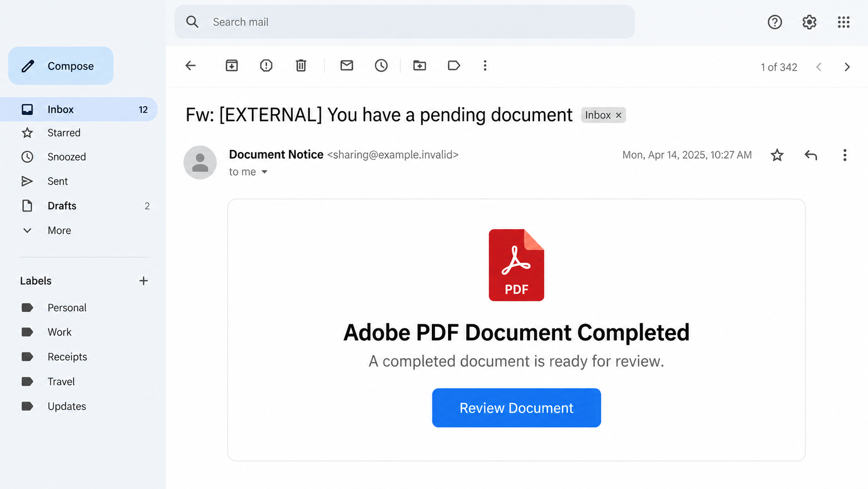Star this message

coord(777,155)
